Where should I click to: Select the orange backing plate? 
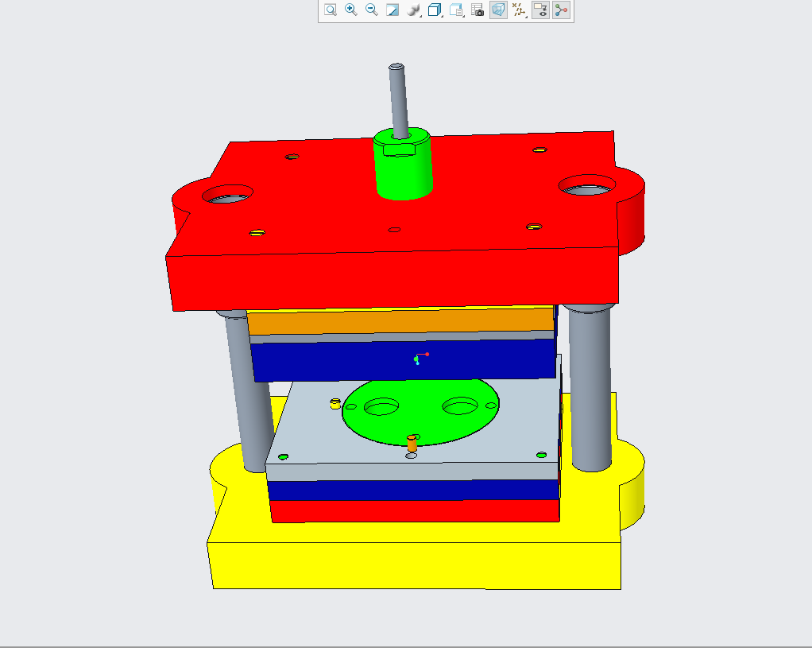400,321
